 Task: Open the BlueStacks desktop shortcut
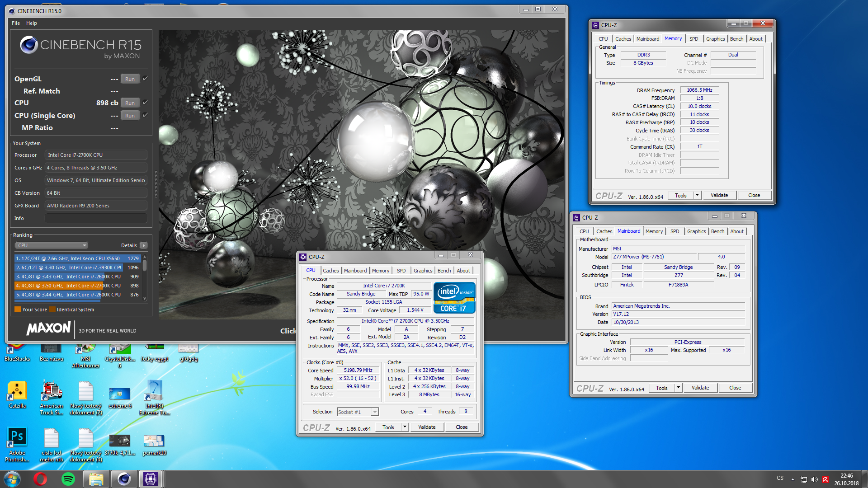17,352
